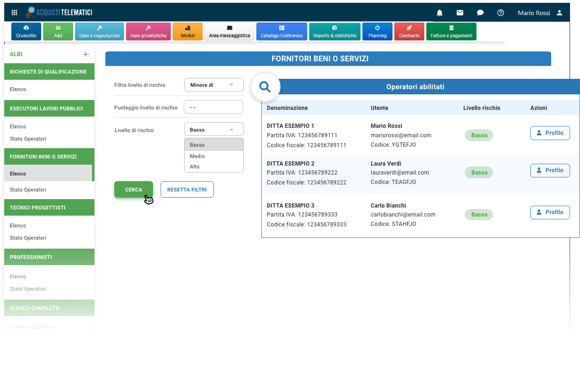Switch to the Gare e negoziazioni tab
Screen dimensions: 580x392
pos(99,32)
